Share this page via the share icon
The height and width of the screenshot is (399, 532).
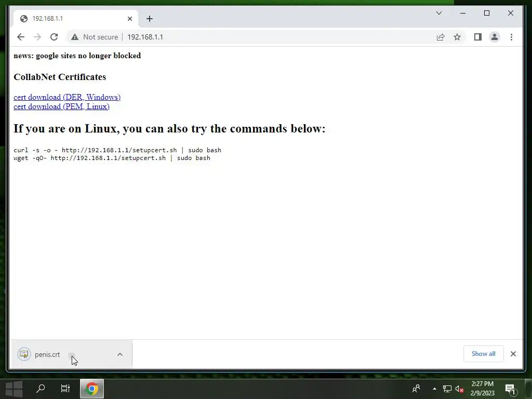click(x=441, y=37)
